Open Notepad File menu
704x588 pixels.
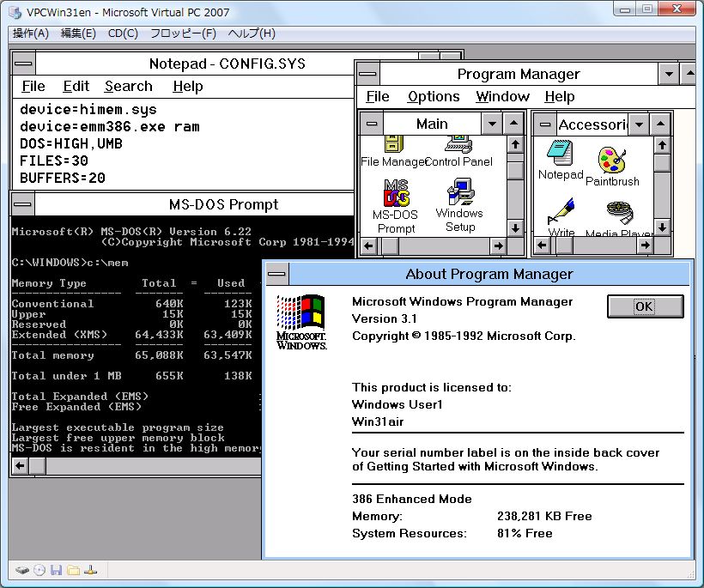33,86
